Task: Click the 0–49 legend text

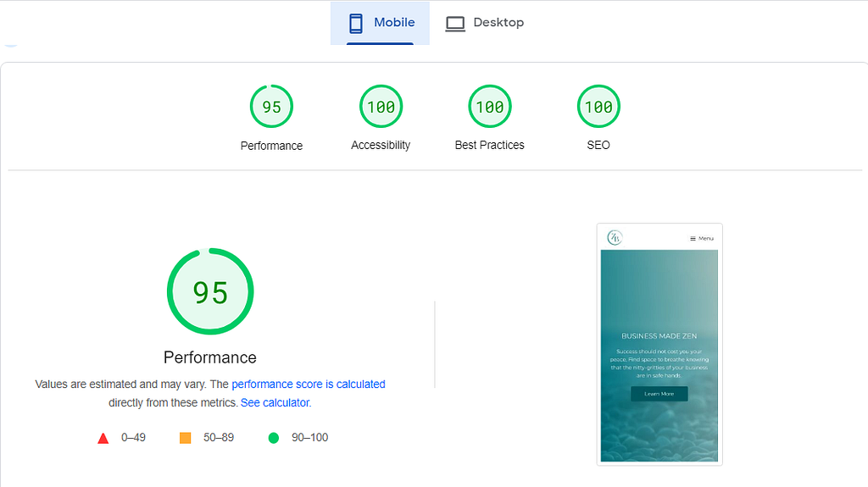Action: [133, 438]
